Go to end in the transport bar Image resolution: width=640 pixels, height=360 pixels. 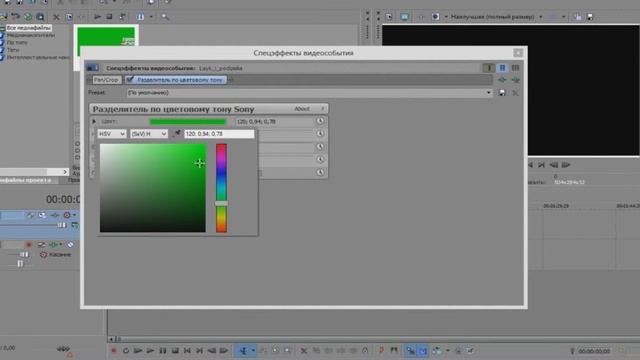point(199,351)
